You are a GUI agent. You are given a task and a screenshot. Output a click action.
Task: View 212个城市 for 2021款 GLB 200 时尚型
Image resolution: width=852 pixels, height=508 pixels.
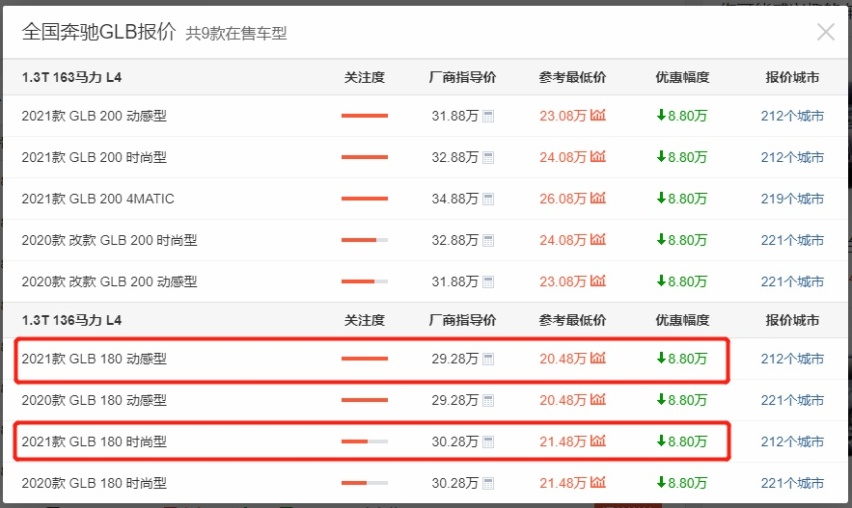coord(792,157)
